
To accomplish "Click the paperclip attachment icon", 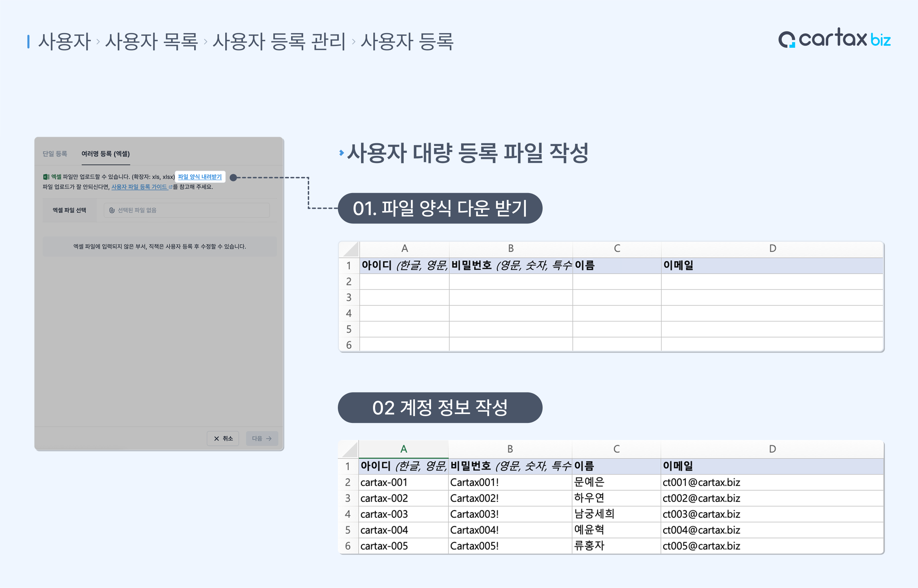I will click(x=112, y=210).
